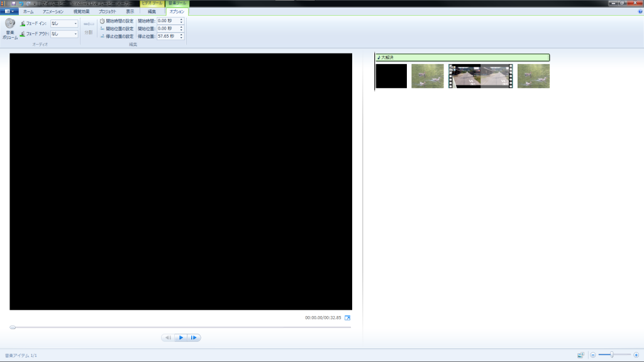644x362 pixels.
Task: Click 開始時間の設定 button
Action: point(117,21)
